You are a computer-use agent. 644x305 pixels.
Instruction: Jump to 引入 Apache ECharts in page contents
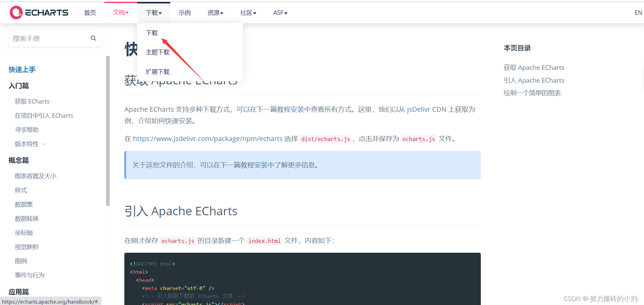click(x=534, y=80)
